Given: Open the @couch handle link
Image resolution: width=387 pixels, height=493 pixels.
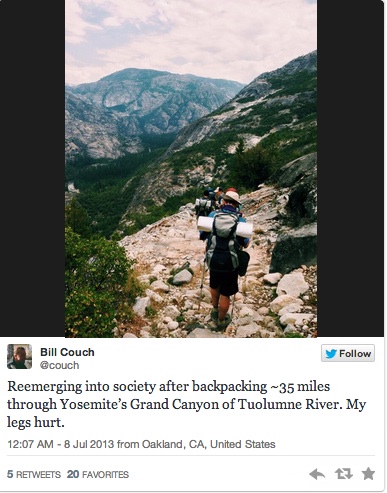Looking at the screenshot, I should [59, 365].
